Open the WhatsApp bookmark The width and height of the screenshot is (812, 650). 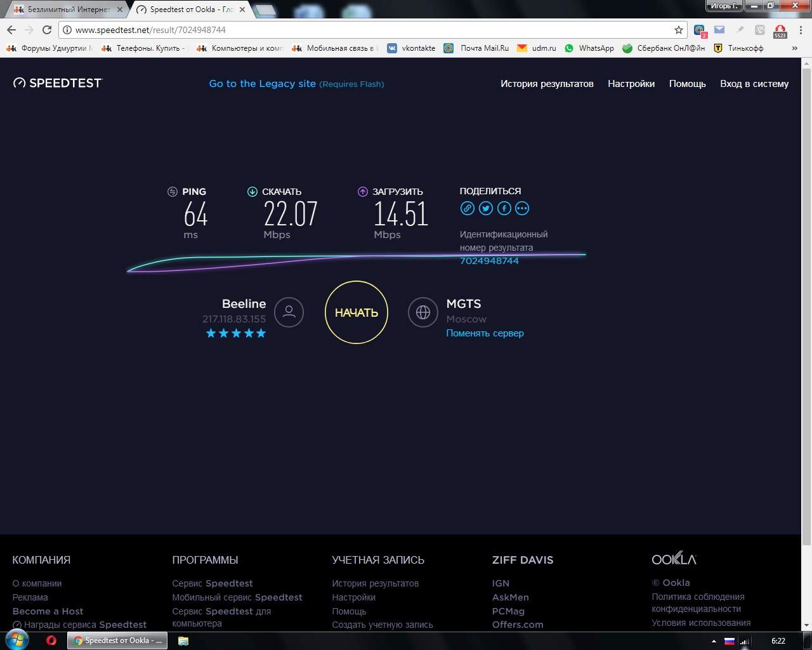tap(589, 48)
